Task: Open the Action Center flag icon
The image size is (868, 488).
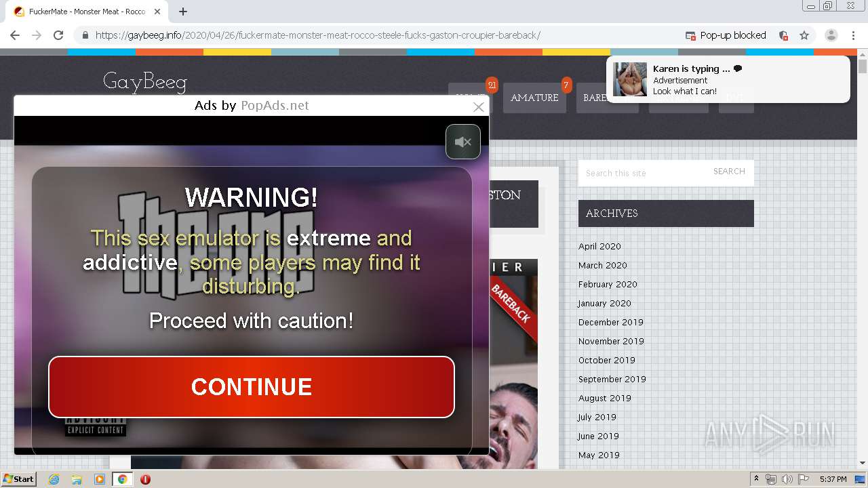Action: (804, 479)
